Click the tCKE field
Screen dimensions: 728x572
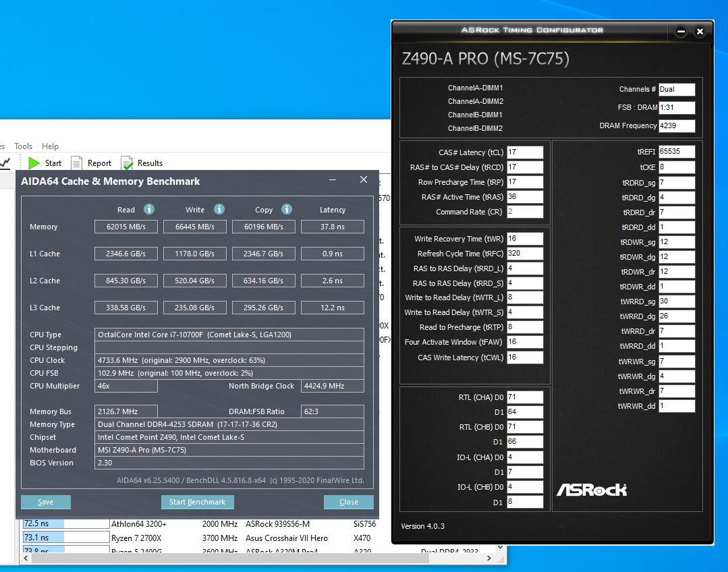[677, 167]
